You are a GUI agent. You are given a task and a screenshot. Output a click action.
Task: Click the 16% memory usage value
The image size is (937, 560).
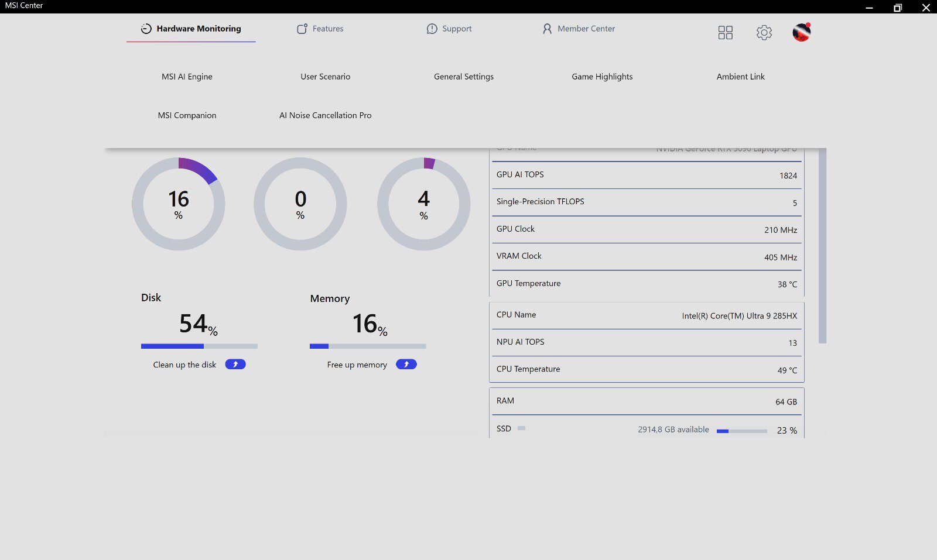(370, 324)
